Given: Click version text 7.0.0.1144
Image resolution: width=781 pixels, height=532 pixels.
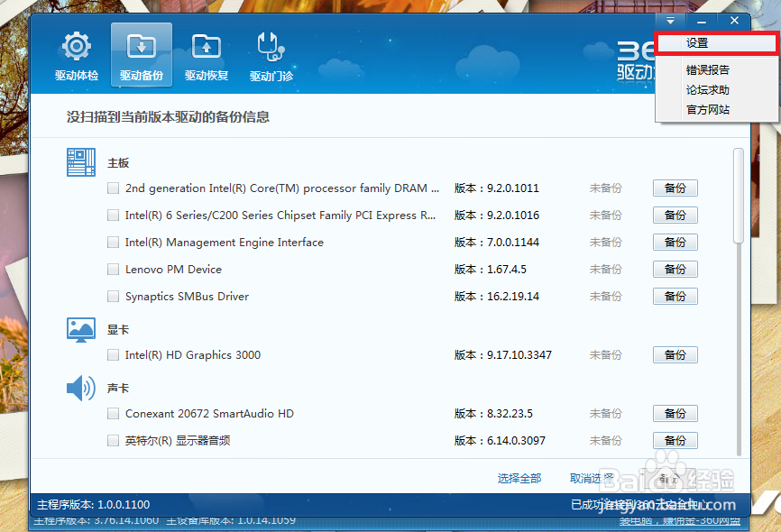Looking at the screenshot, I should (513, 242).
